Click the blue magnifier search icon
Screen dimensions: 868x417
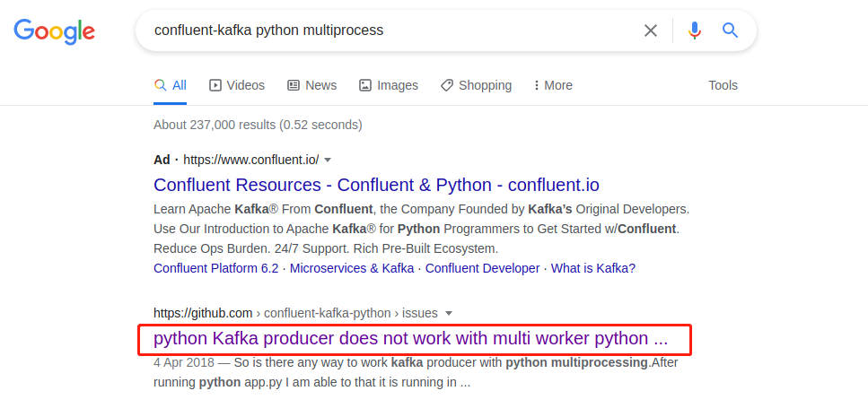(730, 30)
